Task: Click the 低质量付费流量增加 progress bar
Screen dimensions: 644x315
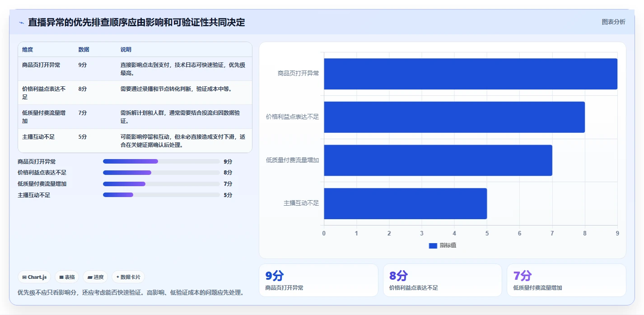Action: click(x=161, y=184)
